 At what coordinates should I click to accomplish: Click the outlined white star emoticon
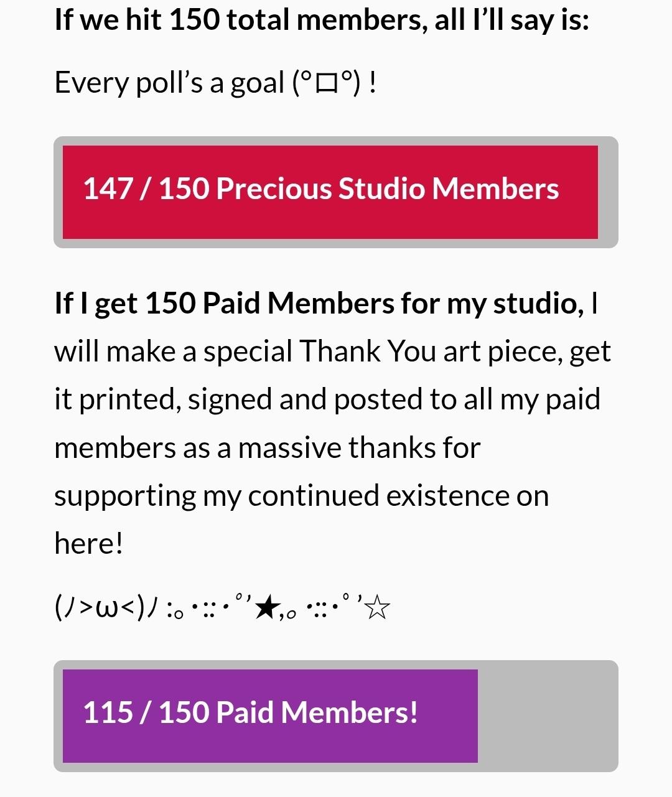coord(378,608)
